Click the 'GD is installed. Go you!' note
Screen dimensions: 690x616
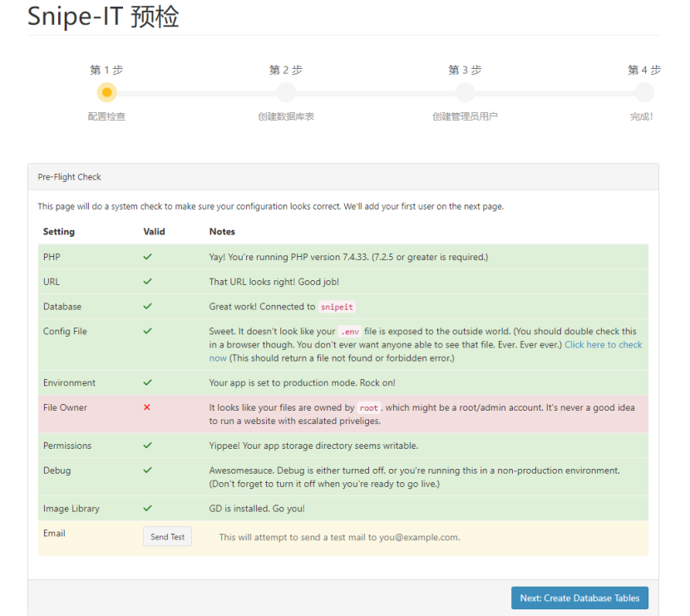coord(257,509)
